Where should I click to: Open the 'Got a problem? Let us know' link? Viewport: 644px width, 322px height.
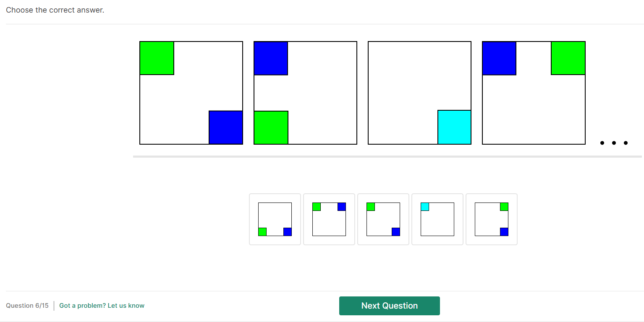[102, 306]
